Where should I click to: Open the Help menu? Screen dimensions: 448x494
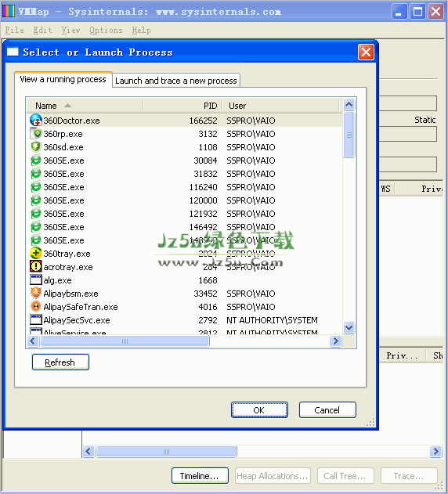coord(141,31)
